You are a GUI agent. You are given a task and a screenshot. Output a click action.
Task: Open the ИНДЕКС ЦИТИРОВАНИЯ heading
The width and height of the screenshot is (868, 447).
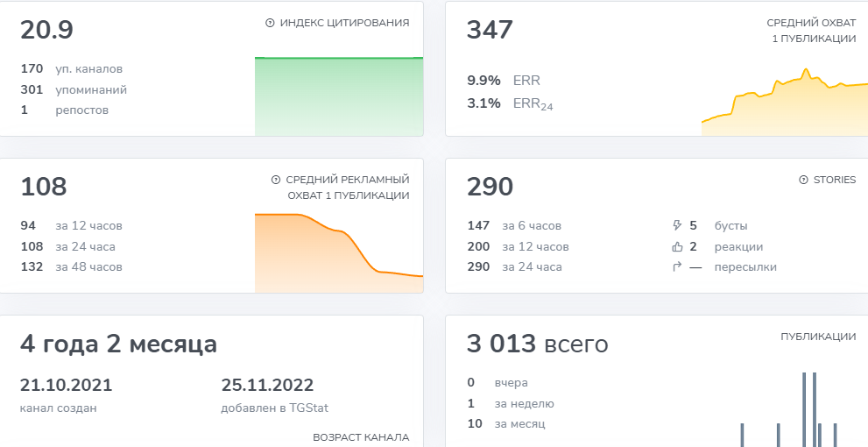(344, 23)
